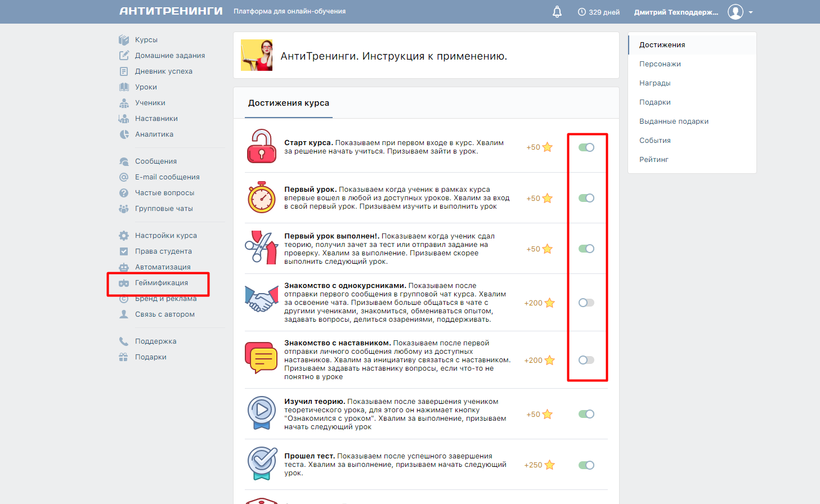This screenshot has height=504, width=820.
Task: Click the Сообщения chat icon
Action: (x=124, y=161)
